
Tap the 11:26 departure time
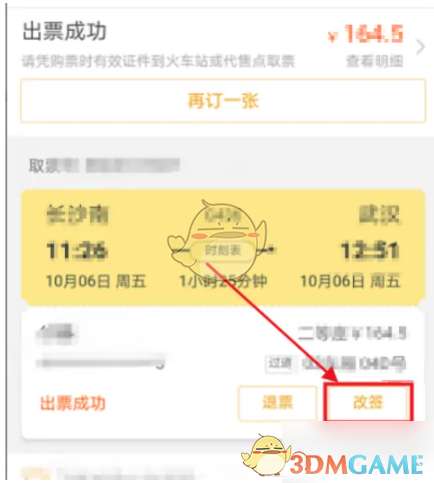(77, 250)
